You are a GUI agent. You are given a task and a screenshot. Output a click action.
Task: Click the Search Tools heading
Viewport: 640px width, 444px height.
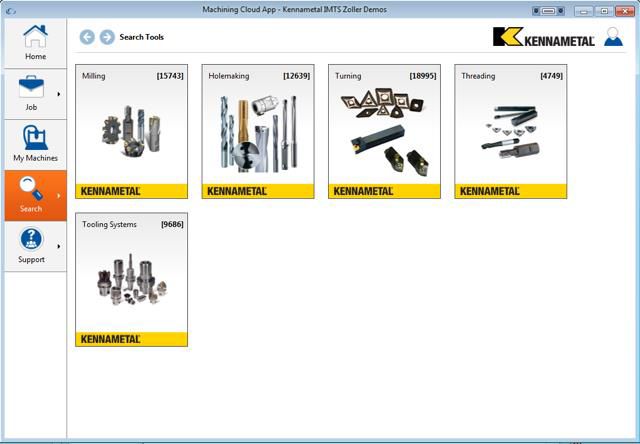[x=141, y=37]
